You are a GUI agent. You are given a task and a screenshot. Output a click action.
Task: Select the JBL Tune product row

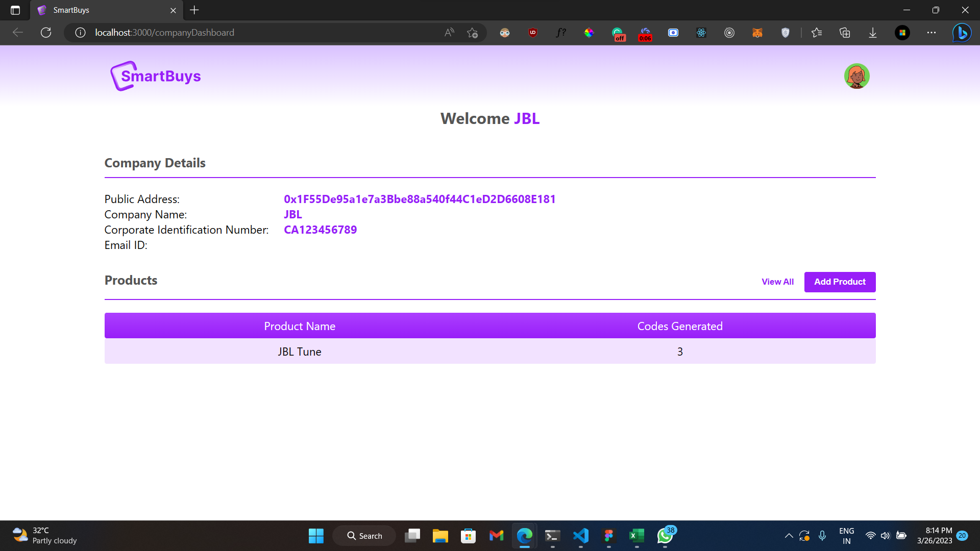pos(490,350)
